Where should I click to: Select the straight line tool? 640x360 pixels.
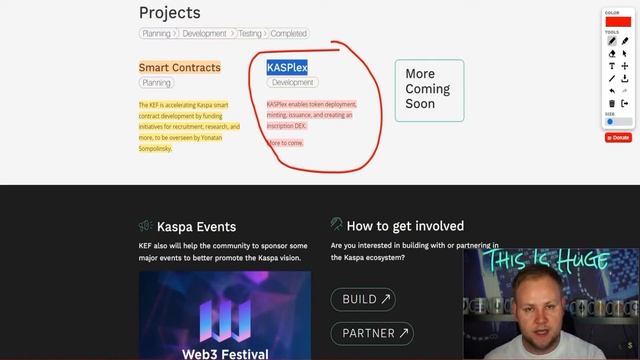tap(611, 78)
